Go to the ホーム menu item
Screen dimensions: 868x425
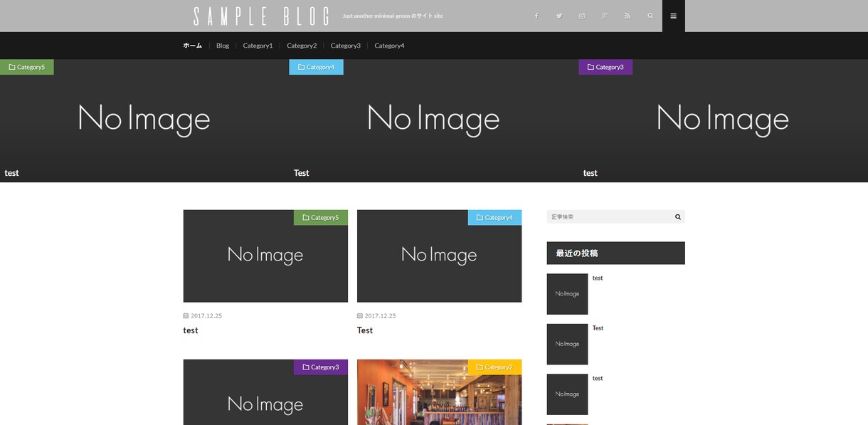click(x=193, y=46)
